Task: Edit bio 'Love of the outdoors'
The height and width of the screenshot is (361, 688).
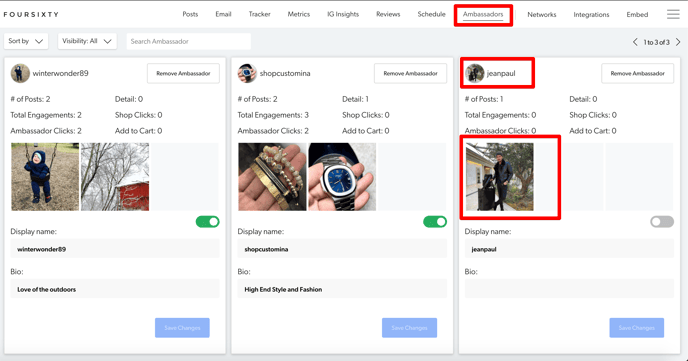Action: tap(115, 289)
